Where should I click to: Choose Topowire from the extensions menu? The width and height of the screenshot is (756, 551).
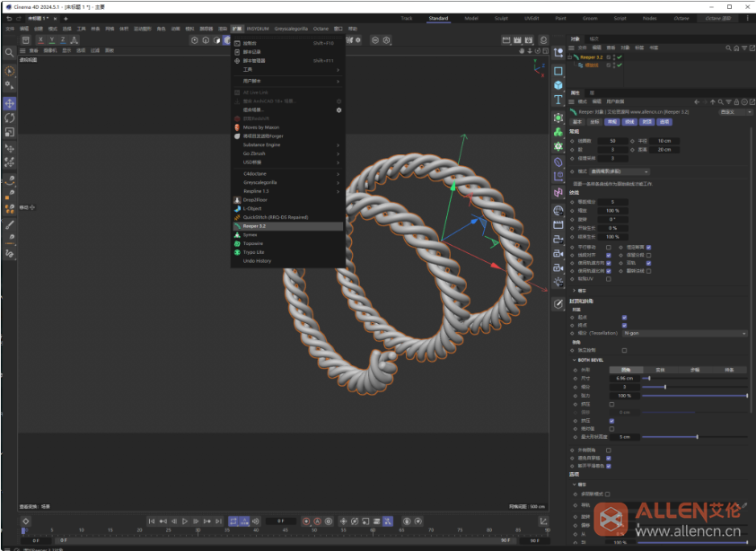point(287,243)
